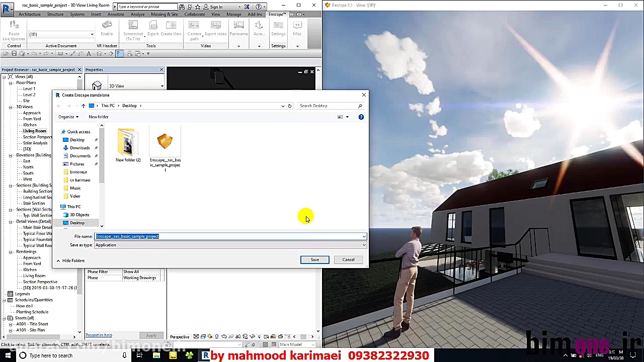Open the Camera path tool
The image size is (644, 362).
coord(194,25)
